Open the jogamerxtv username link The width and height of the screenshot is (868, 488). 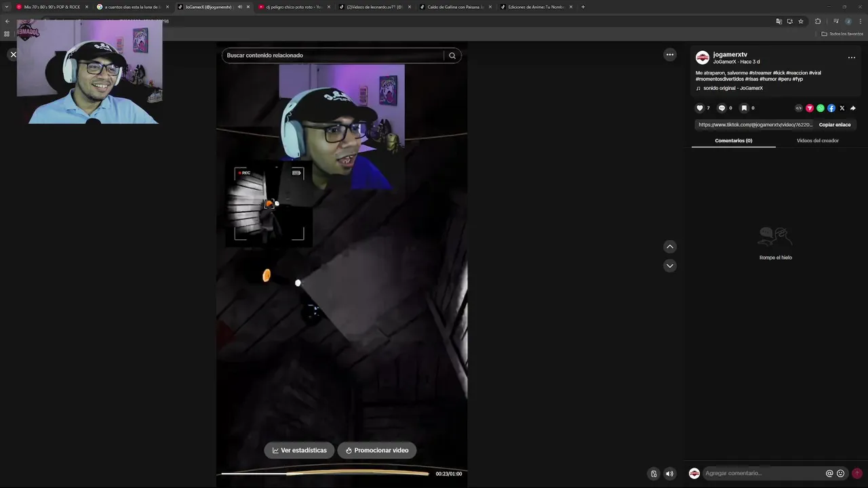[x=730, y=54]
